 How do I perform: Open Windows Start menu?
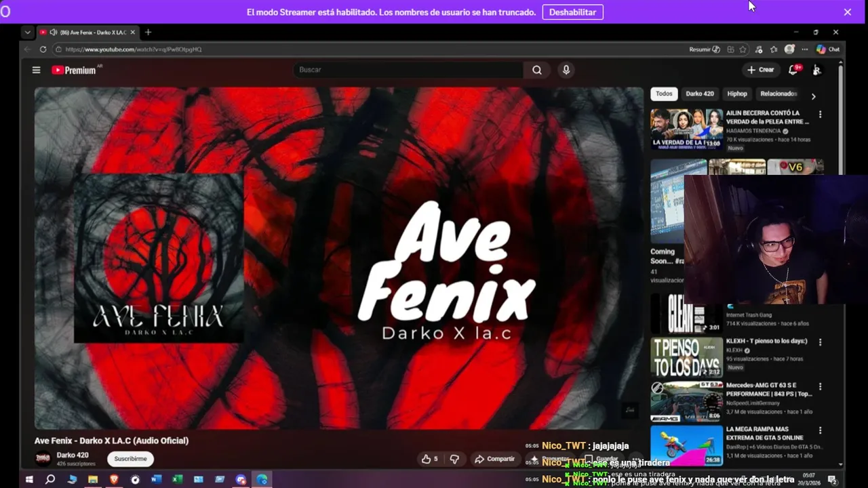tap(29, 480)
